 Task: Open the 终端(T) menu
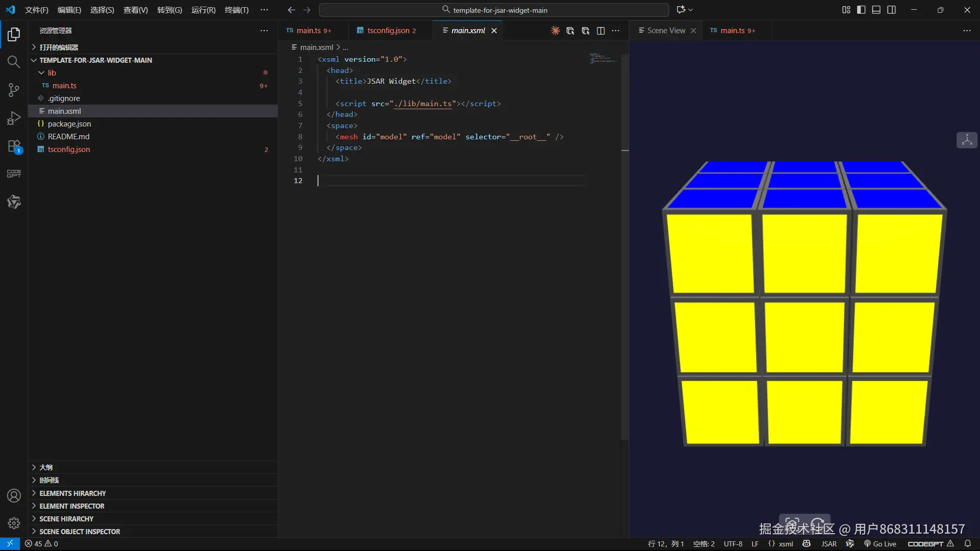[236, 10]
